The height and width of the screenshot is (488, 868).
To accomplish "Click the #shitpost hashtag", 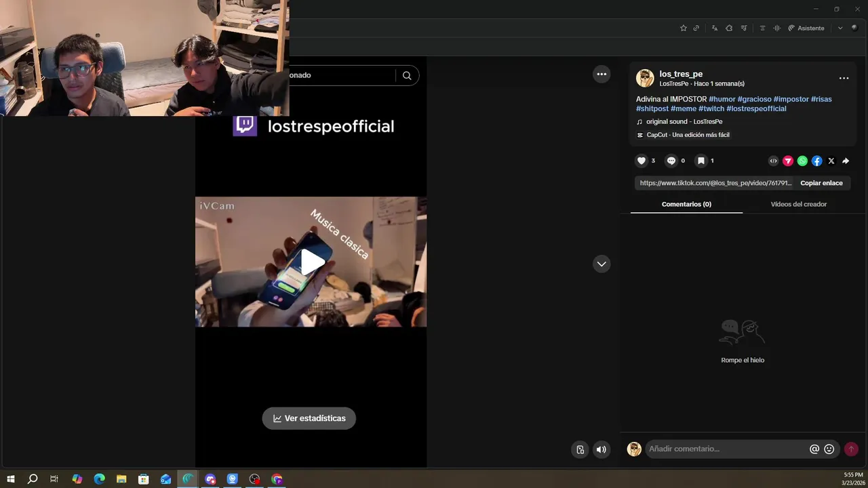I will pyautogui.click(x=652, y=108).
